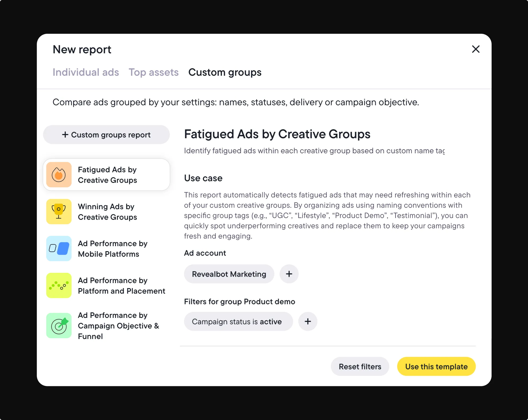Create a new Custom groups report
This screenshot has height=420, width=528.
pyautogui.click(x=106, y=135)
